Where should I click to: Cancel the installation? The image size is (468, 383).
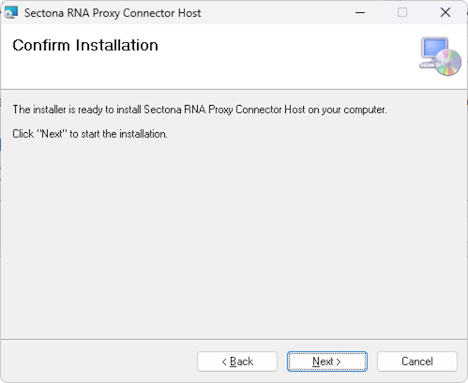(417, 361)
